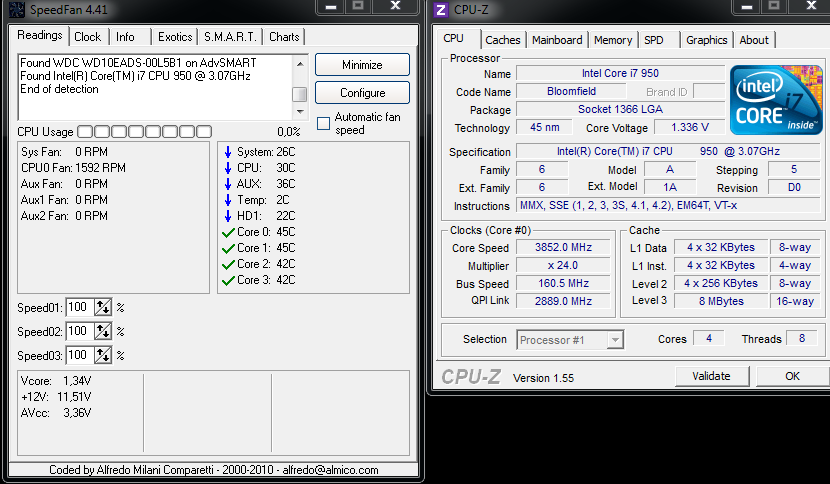The width and height of the screenshot is (830, 484).
Task: Click the Core Speed value 3852.0 MHz
Action: pos(563,247)
